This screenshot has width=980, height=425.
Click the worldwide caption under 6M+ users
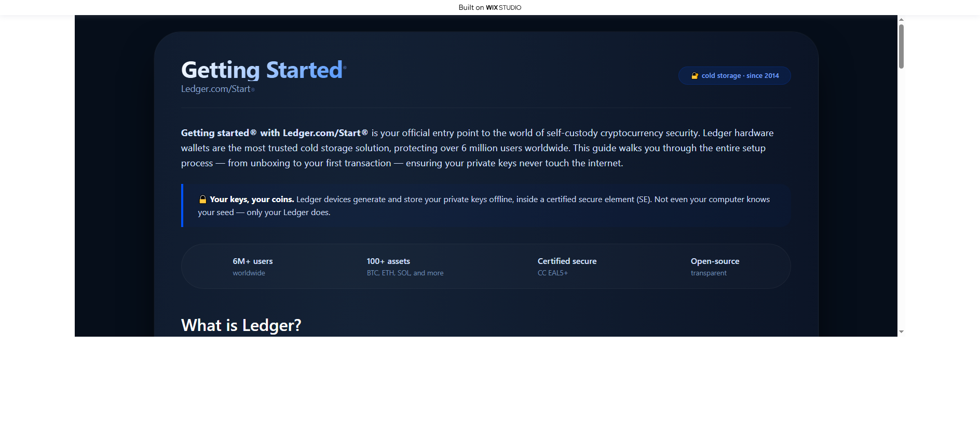pos(249,273)
